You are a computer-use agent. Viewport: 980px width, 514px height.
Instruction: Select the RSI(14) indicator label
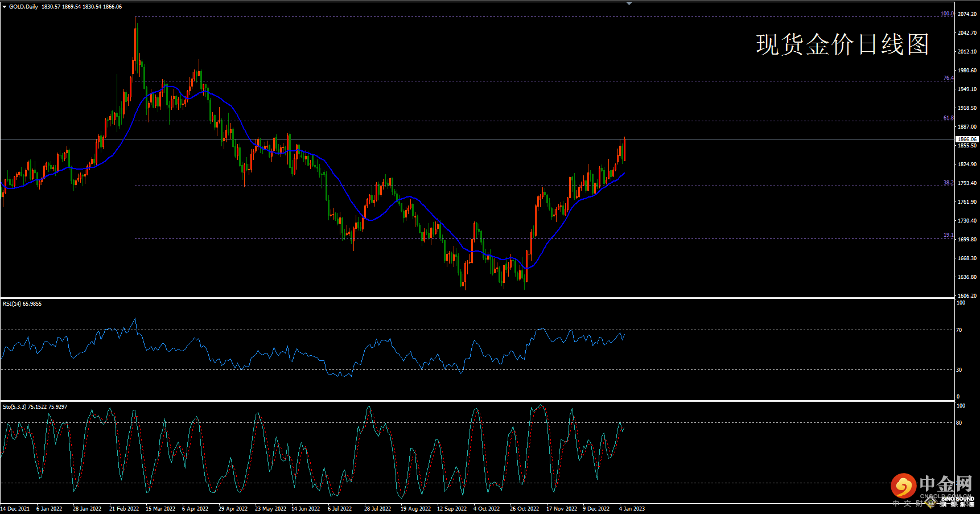[x=22, y=304]
